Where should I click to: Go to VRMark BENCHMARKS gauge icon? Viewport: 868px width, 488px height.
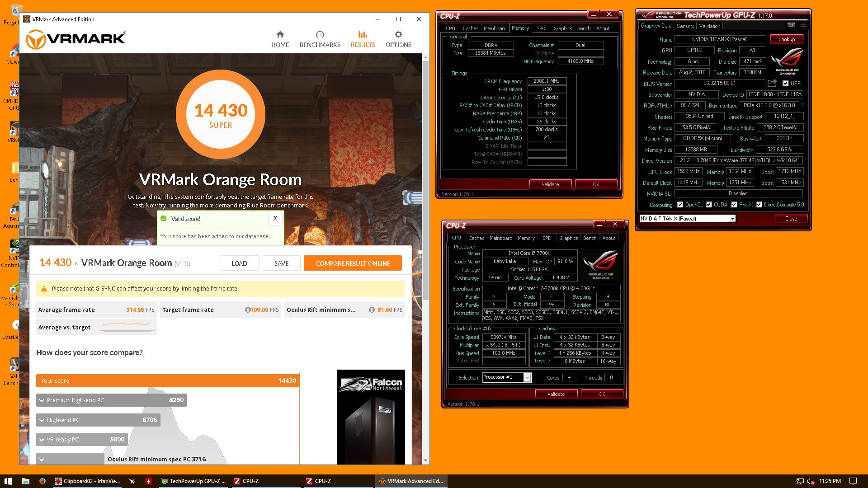click(320, 34)
